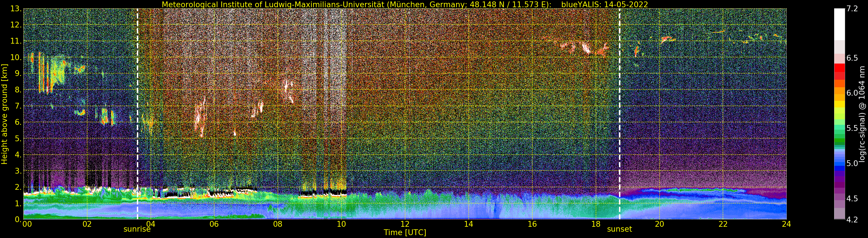Click the white top segment of the colorbar

tap(839, 24)
